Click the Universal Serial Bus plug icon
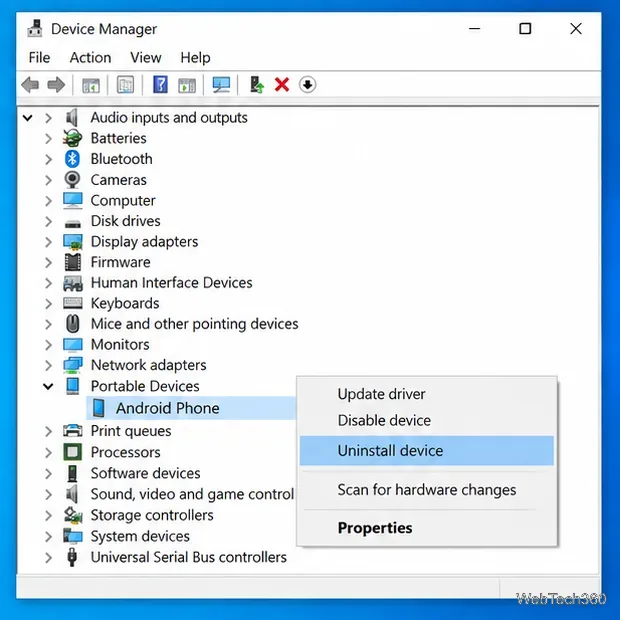The height and width of the screenshot is (620, 620). (72, 557)
